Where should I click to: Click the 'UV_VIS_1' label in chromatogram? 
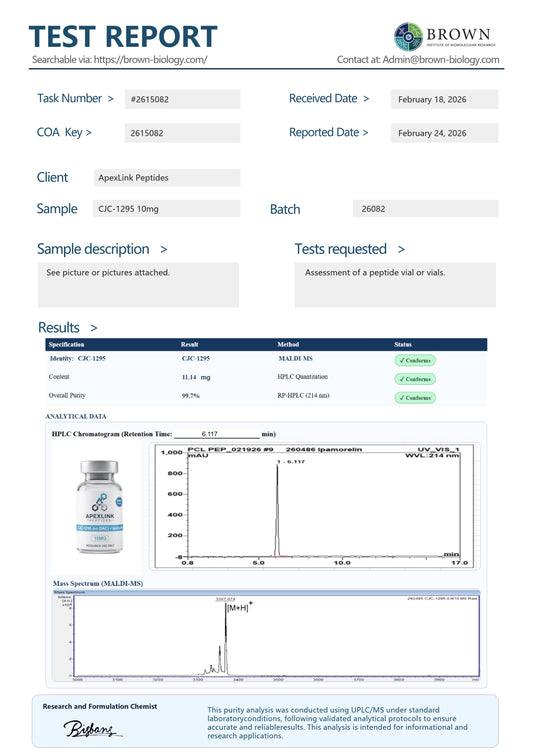point(438,449)
